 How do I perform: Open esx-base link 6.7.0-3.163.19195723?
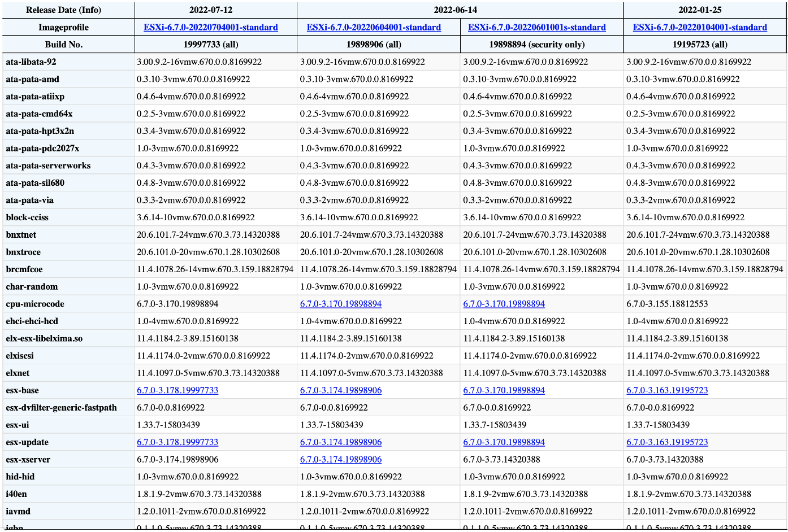[x=667, y=390]
